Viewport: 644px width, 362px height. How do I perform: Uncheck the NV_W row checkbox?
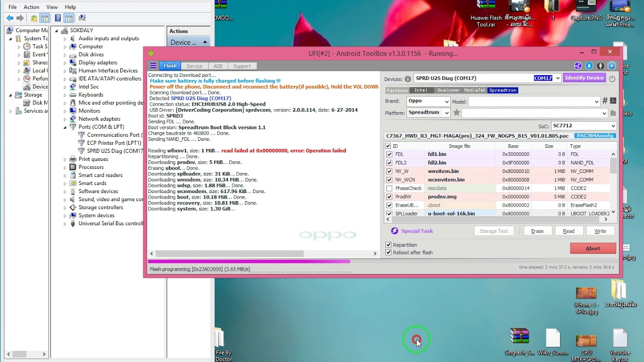click(389, 171)
